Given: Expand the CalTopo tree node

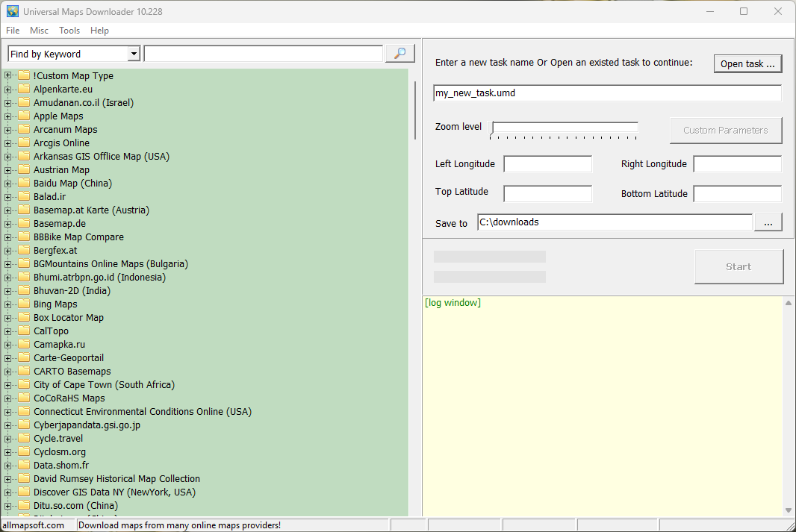Looking at the screenshot, I should click(7, 331).
